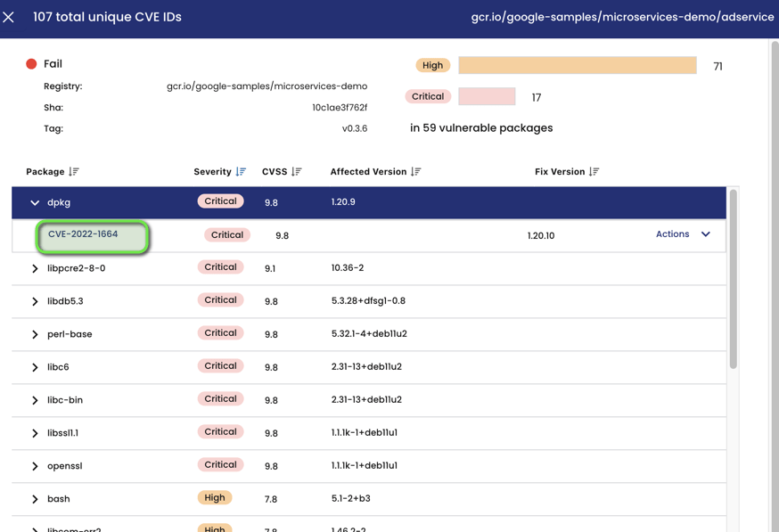Click the Critical count 17
The image size is (779, 532).
tap(537, 97)
